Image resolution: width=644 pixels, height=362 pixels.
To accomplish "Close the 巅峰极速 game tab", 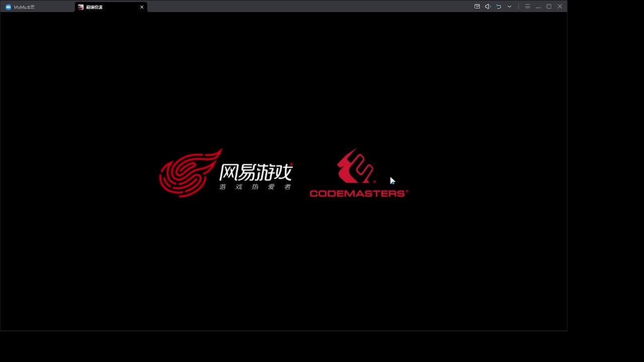I will click(x=142, y=7).
